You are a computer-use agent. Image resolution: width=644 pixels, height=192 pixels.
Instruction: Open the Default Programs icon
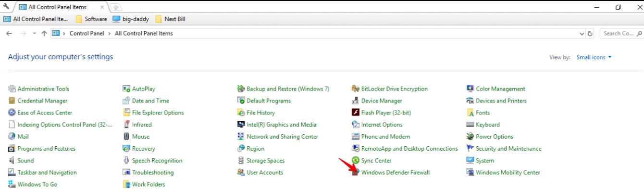pyautogui.click(x=241, y=101)
